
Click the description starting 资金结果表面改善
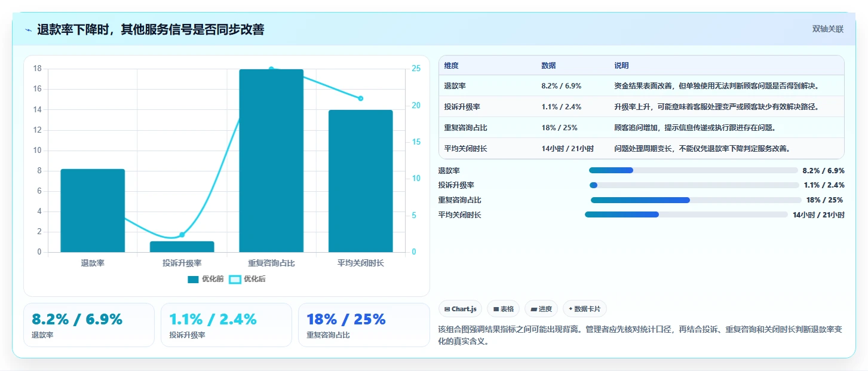716,86
